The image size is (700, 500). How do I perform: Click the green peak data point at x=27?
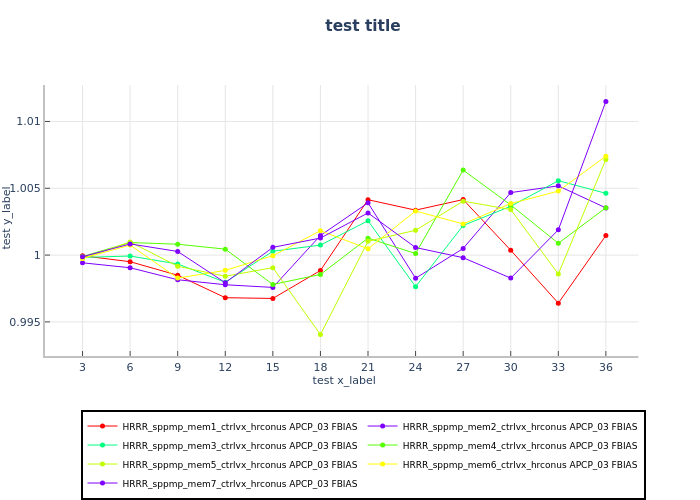pos(463,170)
